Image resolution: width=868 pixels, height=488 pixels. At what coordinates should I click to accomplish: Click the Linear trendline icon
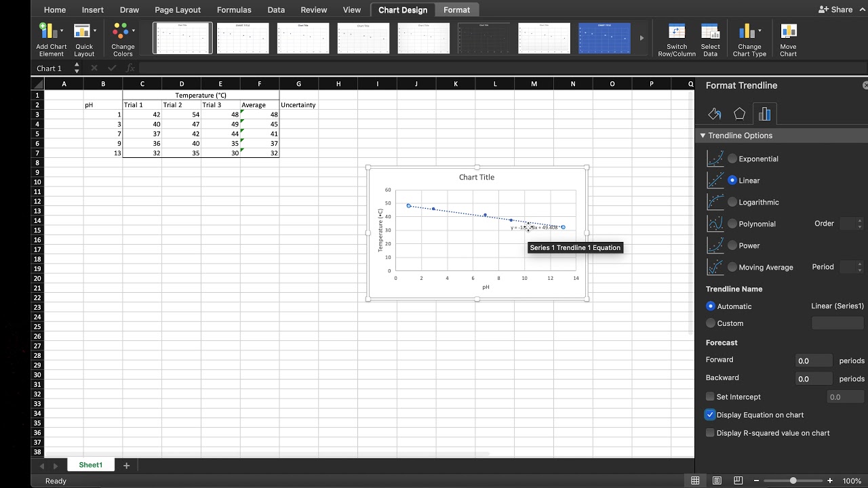715,180
